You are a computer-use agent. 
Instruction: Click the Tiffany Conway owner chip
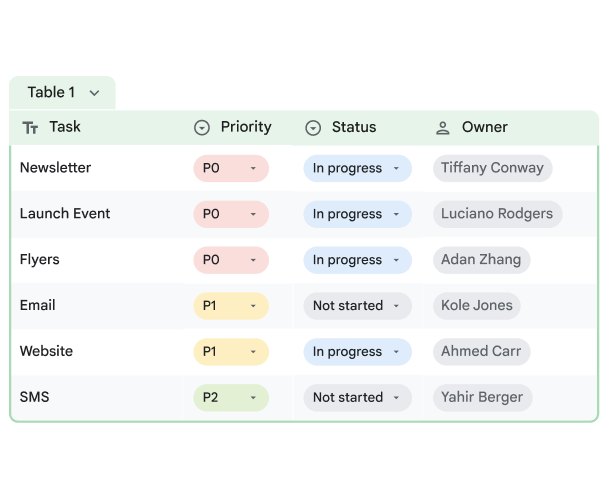pos(492,168)
